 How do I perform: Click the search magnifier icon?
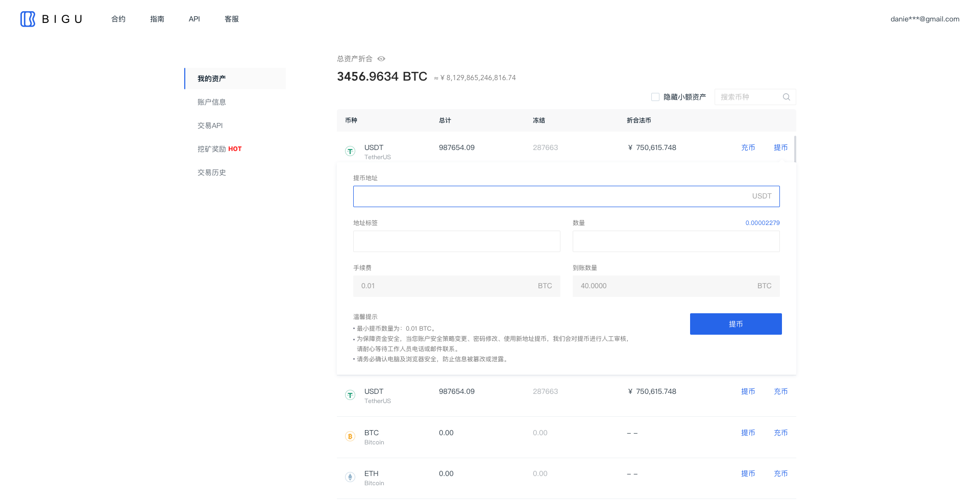coord(786,97)
